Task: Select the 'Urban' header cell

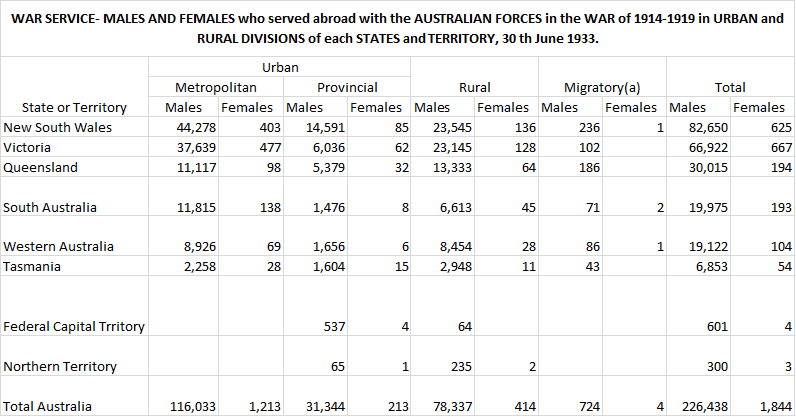Action: pos(279,67)
